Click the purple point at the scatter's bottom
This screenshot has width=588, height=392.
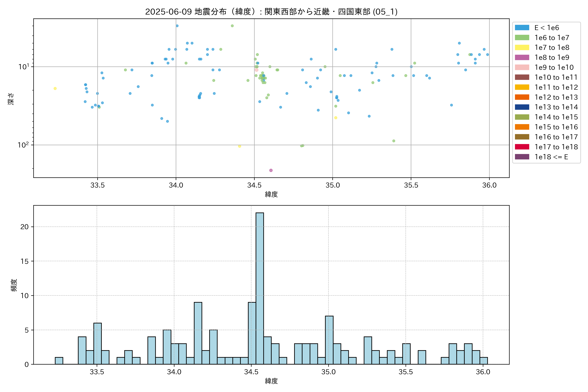pos(271,170)
